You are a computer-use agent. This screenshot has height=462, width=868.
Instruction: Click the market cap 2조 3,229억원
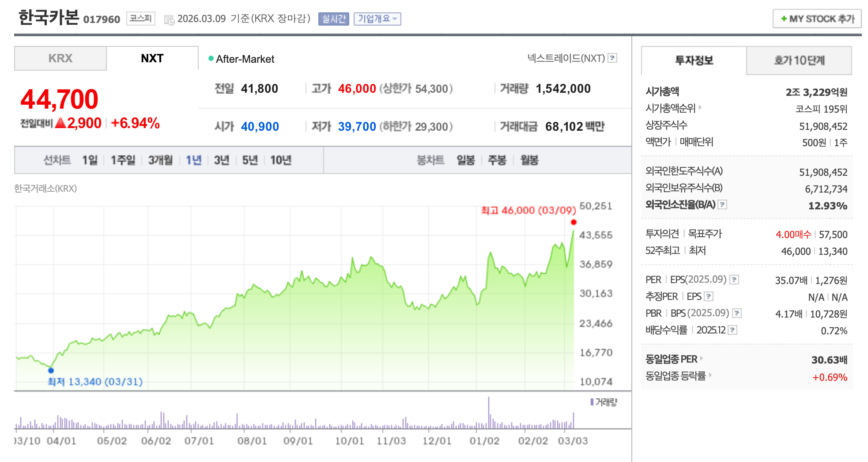click(816, 92)
